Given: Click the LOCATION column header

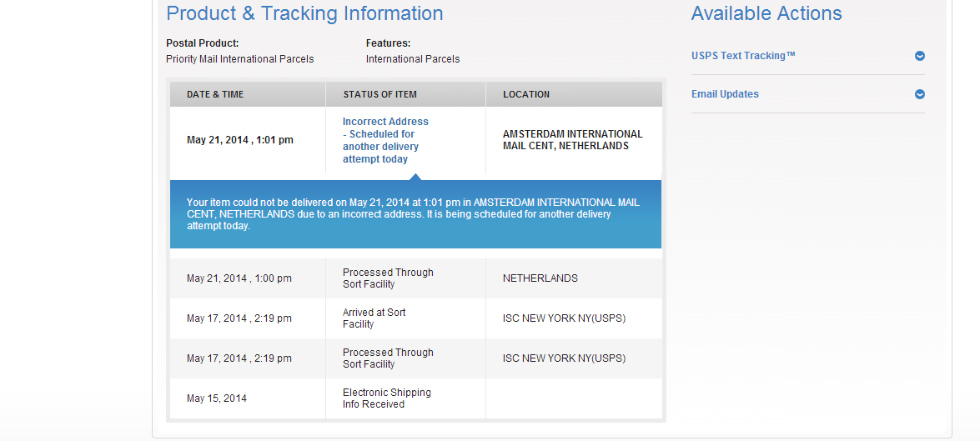Looking at the screenshot, I should tap(526, 94).
